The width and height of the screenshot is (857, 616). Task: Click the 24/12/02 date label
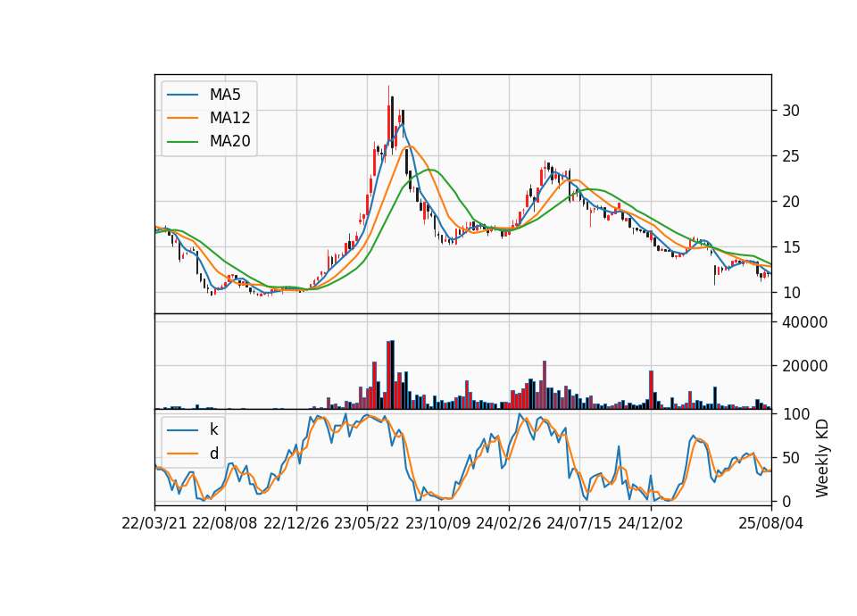(651, 523)
